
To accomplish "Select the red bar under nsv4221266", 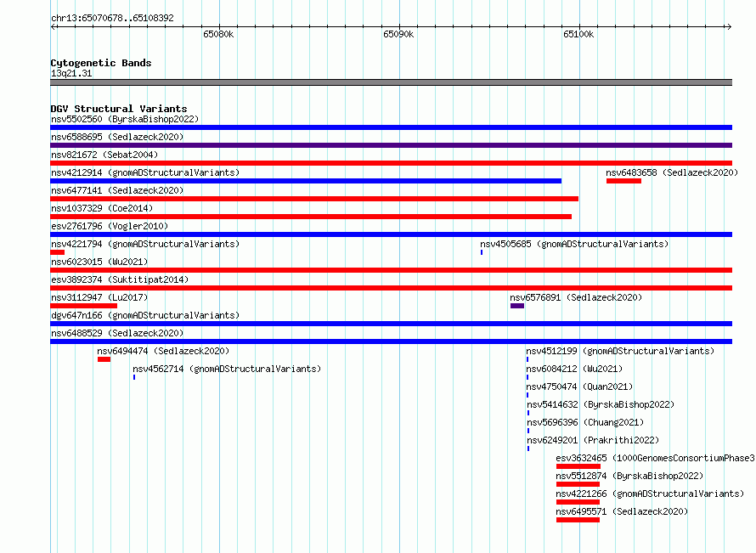I will point(578,502).
